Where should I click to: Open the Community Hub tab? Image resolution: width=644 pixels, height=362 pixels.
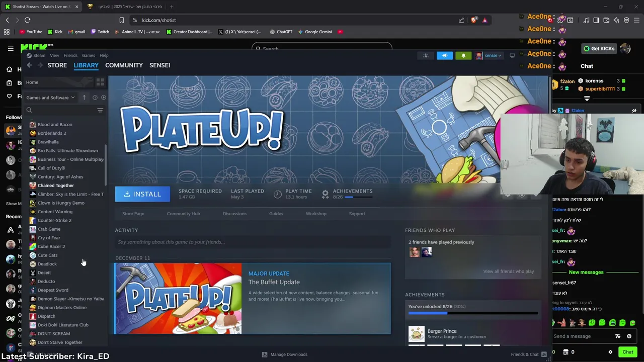(x=183, y=214)
